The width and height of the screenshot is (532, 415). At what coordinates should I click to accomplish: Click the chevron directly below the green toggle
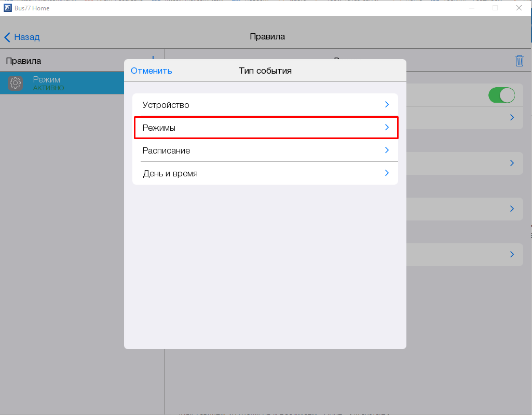point(512,118)
